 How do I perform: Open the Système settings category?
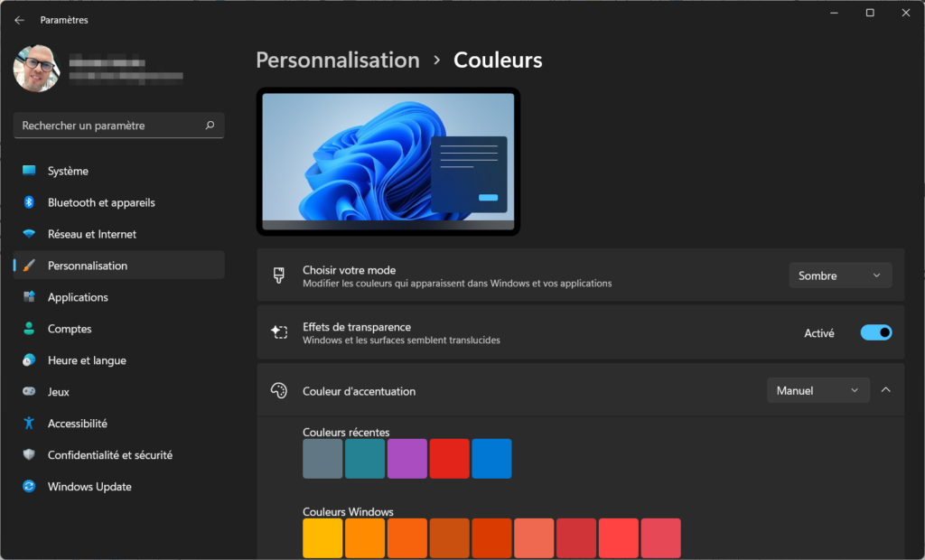coord(118,171)
